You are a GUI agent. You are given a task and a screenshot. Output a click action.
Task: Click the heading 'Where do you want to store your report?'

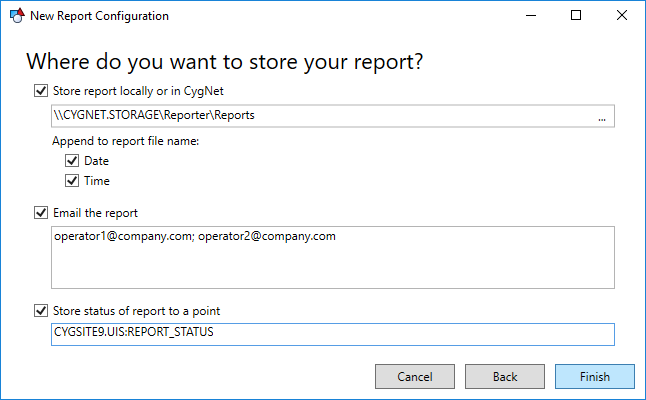click(x=225, y=62)
